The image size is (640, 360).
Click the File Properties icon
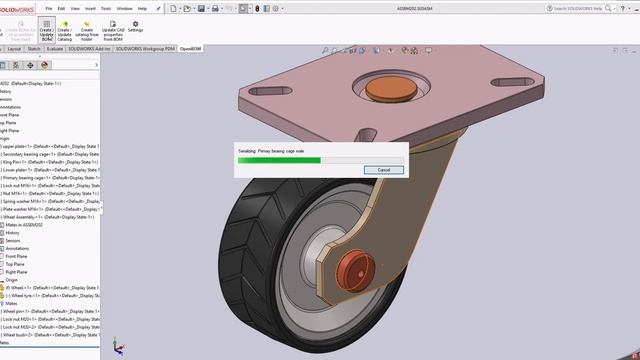pos(267,8)
